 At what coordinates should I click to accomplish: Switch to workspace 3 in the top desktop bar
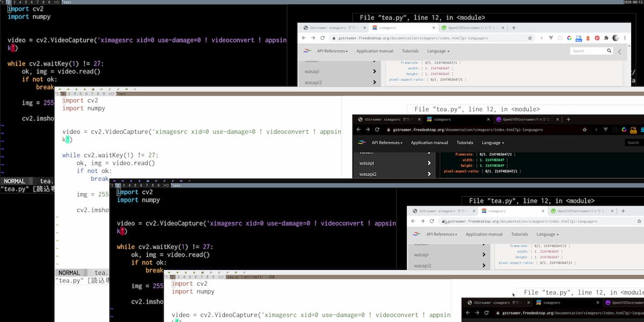15,2
